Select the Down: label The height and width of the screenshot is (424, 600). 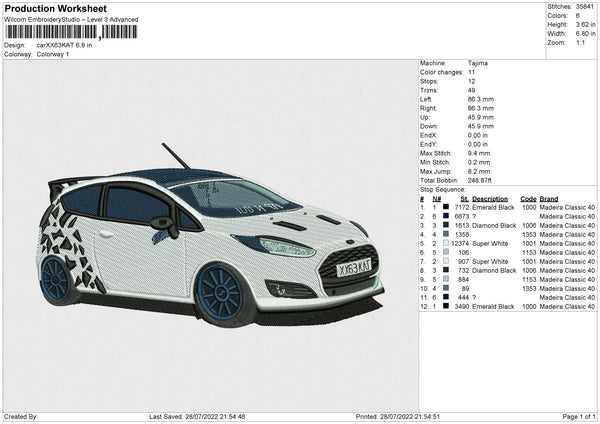(429, 126)
